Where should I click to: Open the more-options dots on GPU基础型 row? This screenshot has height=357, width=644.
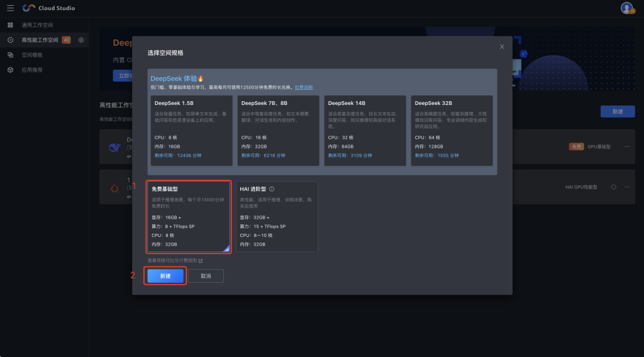click(x=627, y=146)
